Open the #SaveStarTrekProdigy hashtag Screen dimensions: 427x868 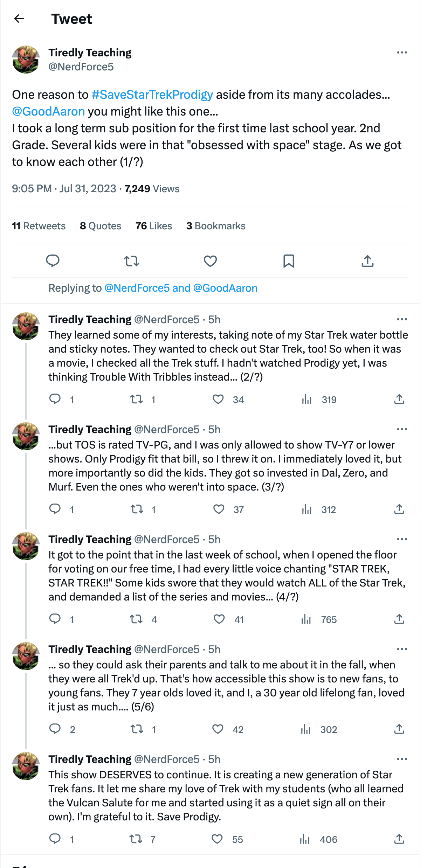[152, 95]
